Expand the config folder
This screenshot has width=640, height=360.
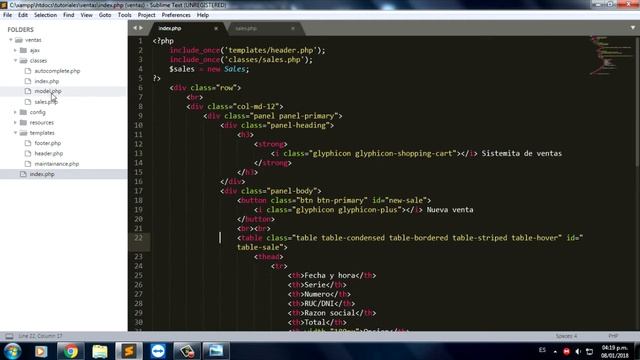pos(16,112)
